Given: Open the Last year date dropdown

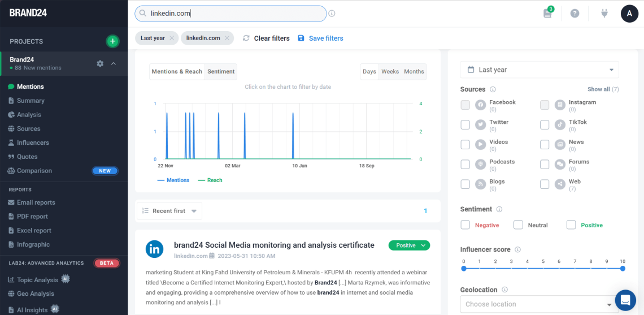Looking at the screenshot, I should [539, 70].
